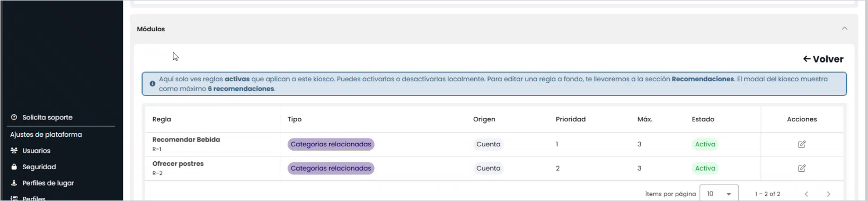This screenshot has width=868, height=201.
Task: Click the R-2 rule code
Action: point(157,173)
